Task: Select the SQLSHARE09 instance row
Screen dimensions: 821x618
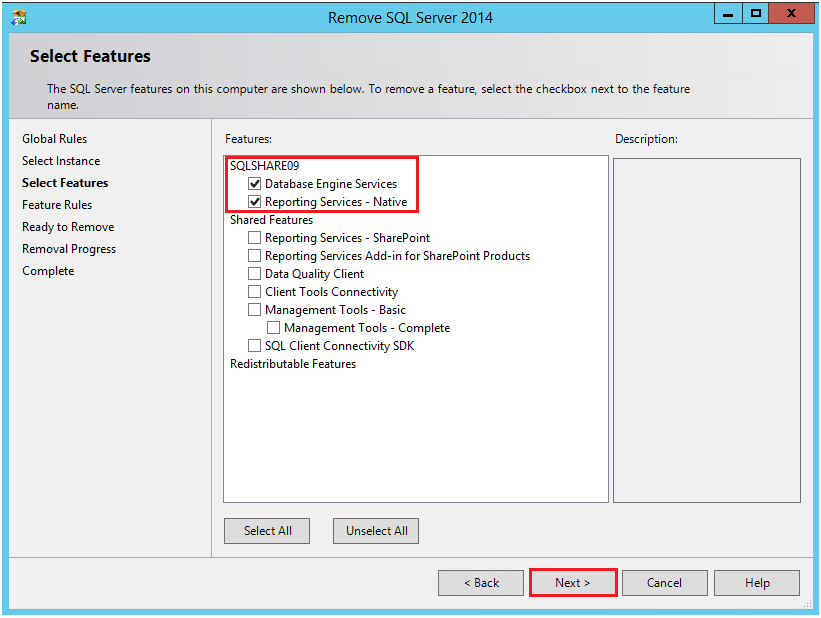Action: click(x=264, y=166)
